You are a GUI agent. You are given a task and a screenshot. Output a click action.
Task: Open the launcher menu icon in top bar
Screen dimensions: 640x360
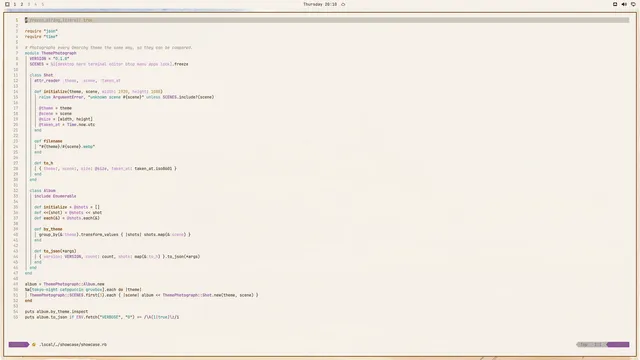(x=7, y=4)
